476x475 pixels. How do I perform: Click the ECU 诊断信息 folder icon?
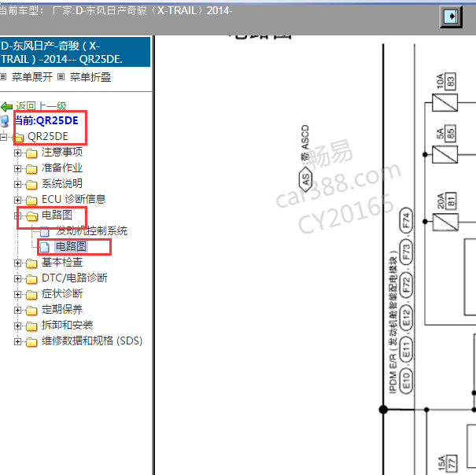pyautogui.click(x=31, y=201)
